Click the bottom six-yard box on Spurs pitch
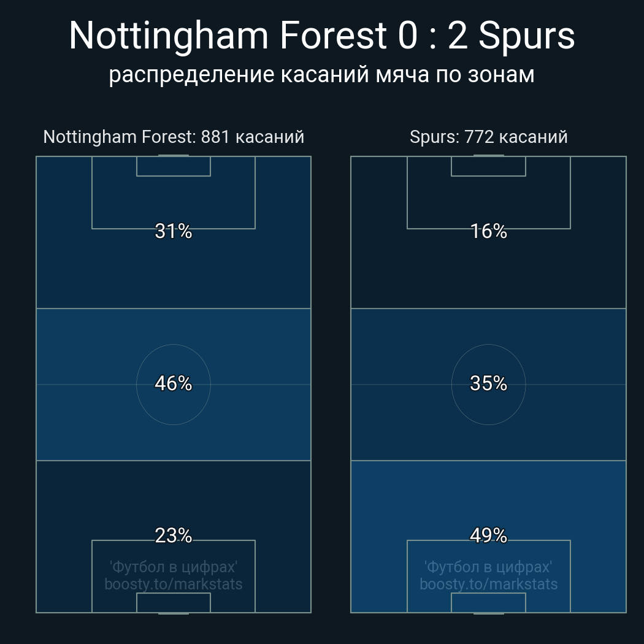Viewport: 644px width, 644px height. point(488,603)
